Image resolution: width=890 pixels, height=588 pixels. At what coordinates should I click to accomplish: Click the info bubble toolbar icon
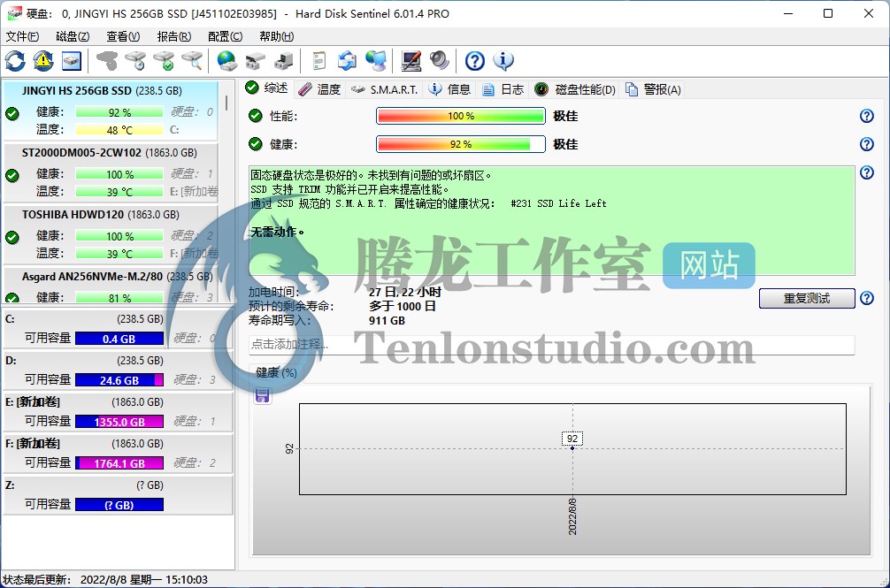[x=503, y=61]
